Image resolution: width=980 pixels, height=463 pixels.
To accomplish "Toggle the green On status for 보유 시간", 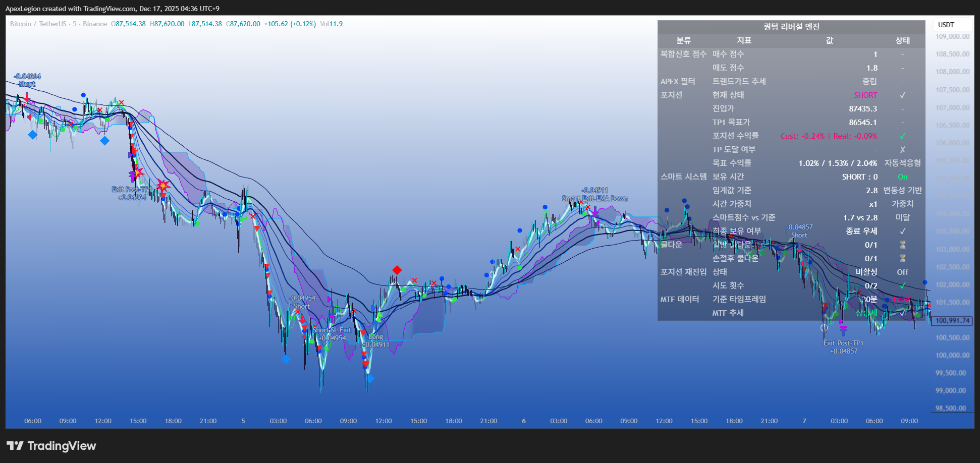I will coord(902,177).
